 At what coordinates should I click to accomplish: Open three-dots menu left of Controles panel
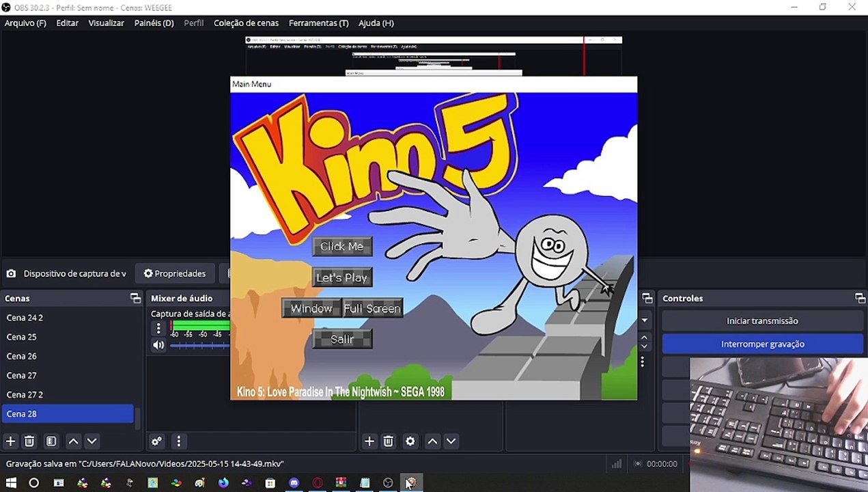click(642, 362)
